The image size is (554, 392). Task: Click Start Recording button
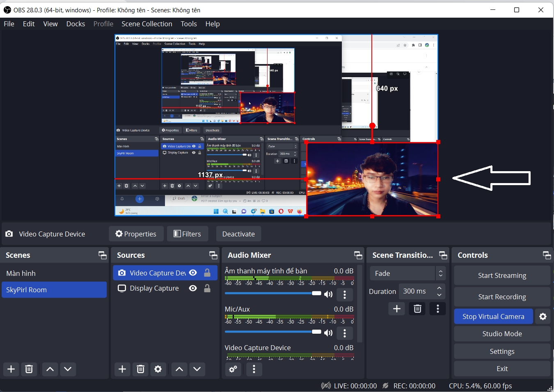[501, 297]
